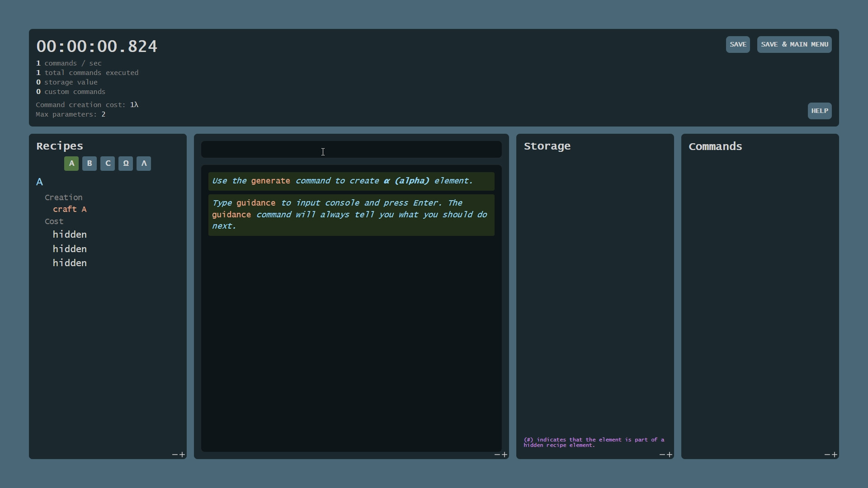Click inside the command input console
The height and width of the screenshot is (488, 868).
pos(351,149)
